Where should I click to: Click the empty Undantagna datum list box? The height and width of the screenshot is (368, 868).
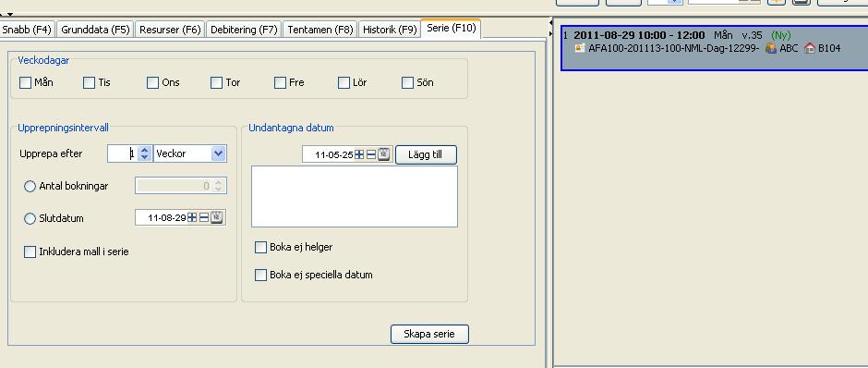coord(355,196)
